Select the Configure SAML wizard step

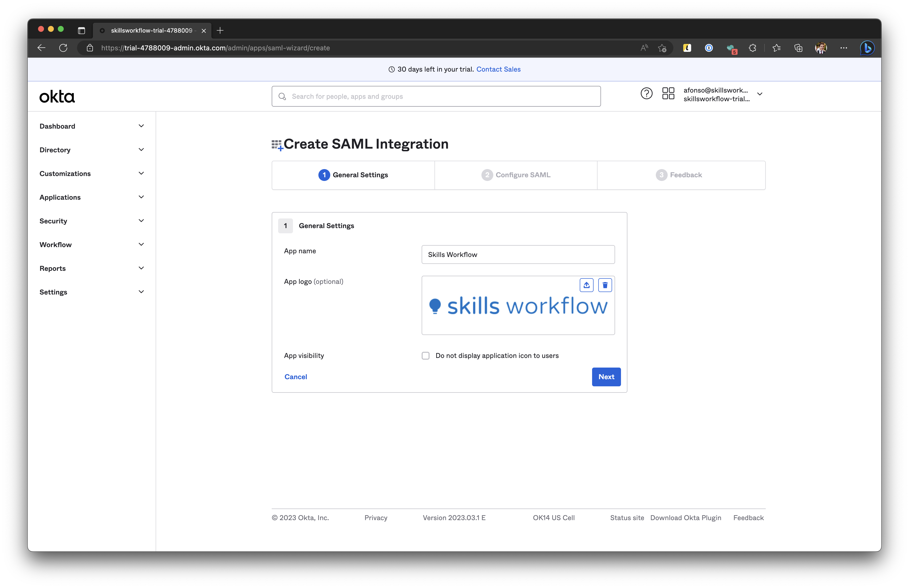[x=516, y=175]
